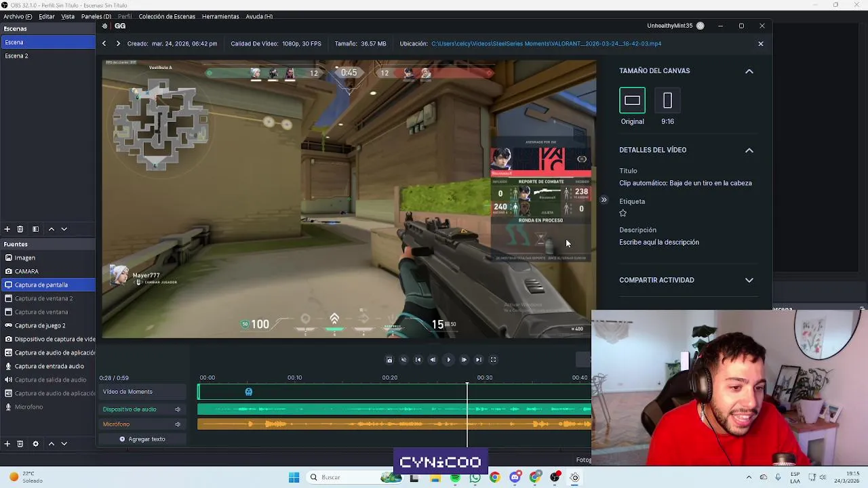Expand the Compartir actividad section
Screen dimensions: 868x488
(x=749, y=280)
